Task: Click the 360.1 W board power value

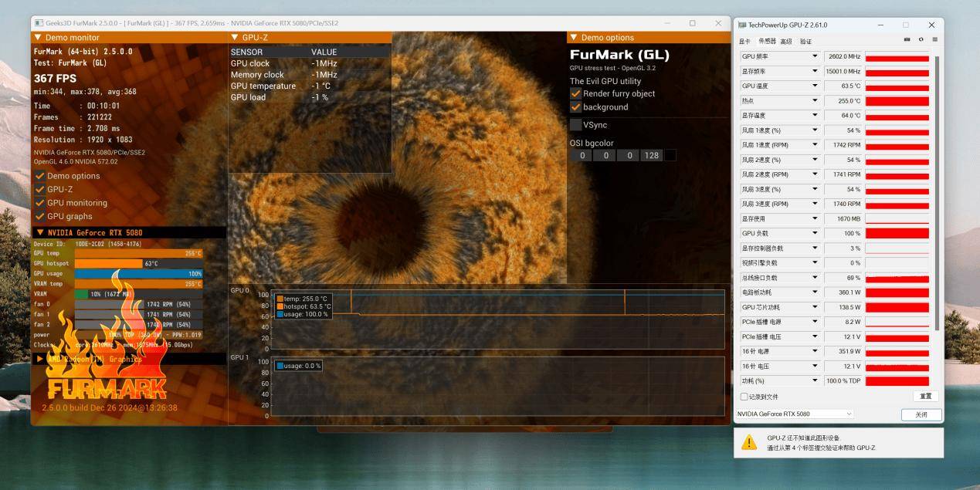Action: 843,292
